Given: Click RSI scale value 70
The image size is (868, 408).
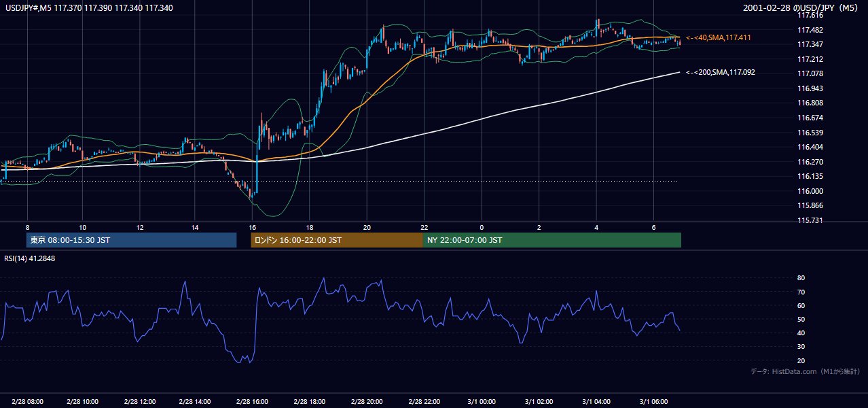Looking at the screenshot, I should click(801, 292).
